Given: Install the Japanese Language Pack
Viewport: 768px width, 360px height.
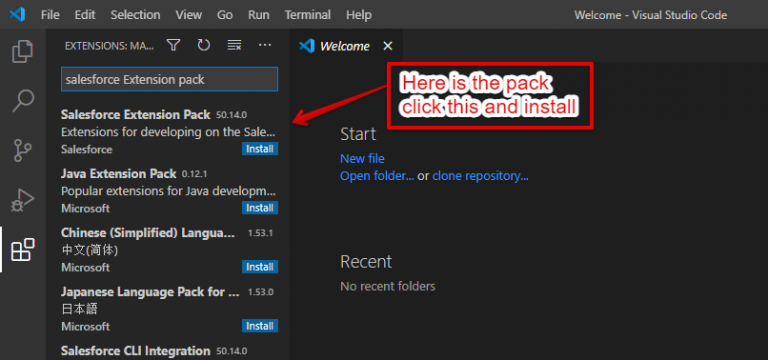Looking at the screenshot, I should click(260, 326).
